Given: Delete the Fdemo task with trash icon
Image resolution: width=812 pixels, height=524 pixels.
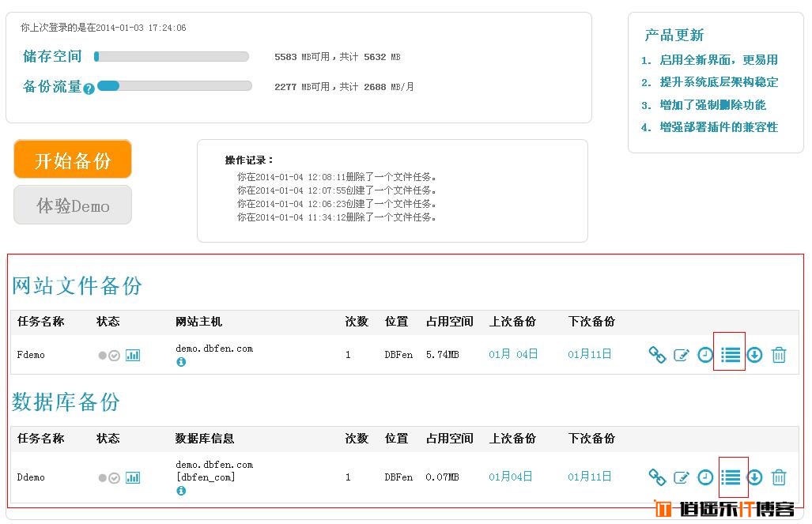Looking at the screenshot, I should tap(779, 355).
